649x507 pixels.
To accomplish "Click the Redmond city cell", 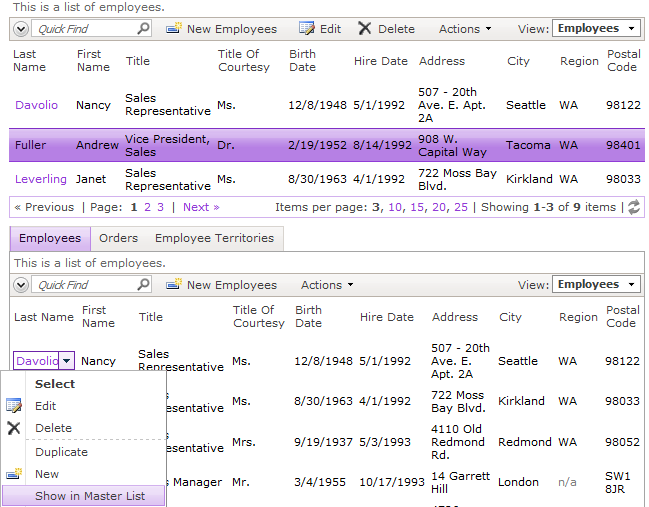I will 524,442.
